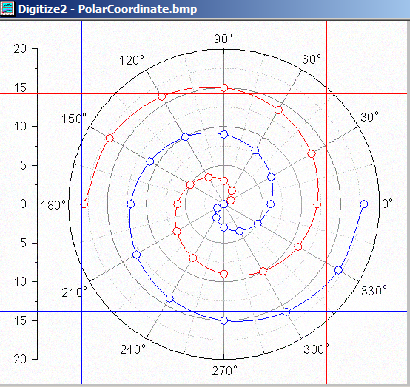Screen dimensions: 410x387
Task: Click the Digitize2 window icon in title bar
Action: tap(7, 8)
